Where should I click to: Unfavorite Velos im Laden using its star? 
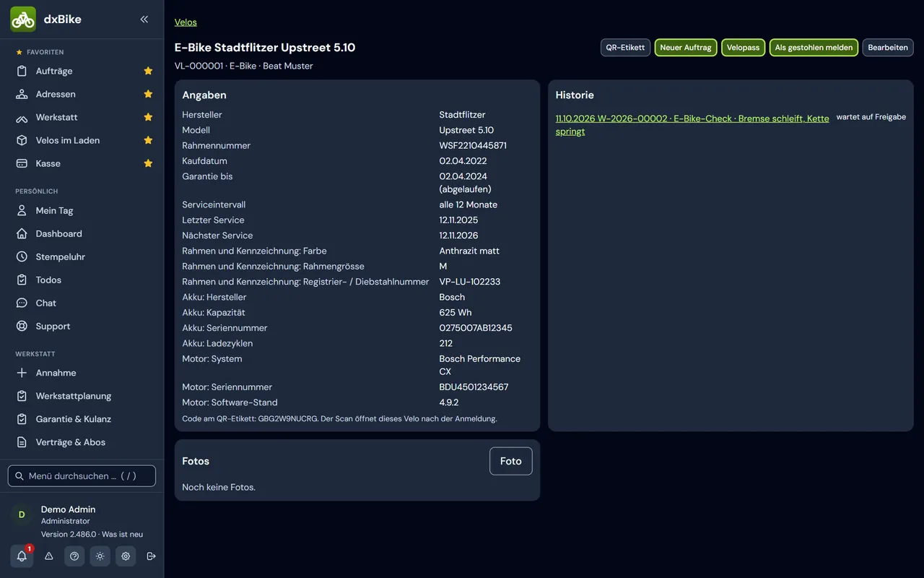point(148,140)
